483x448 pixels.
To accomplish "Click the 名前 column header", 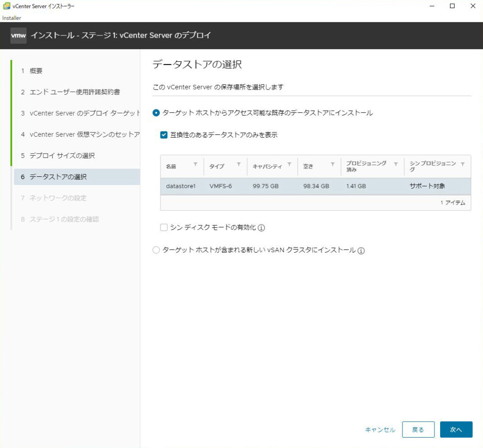I will (171, 166).
